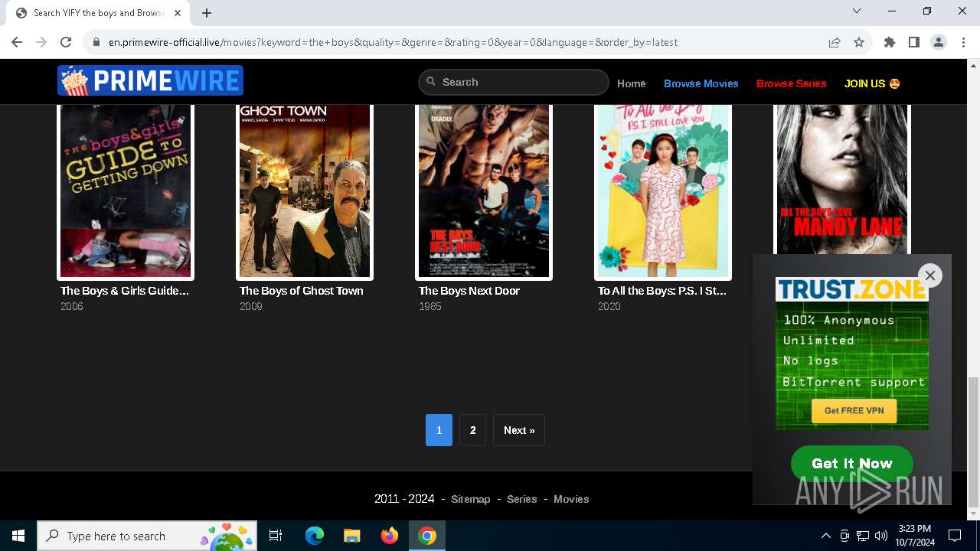Go back using browser back arrow
Viewport: 980px width, 551px height.
pyautogui.click(x=17, y=42)
